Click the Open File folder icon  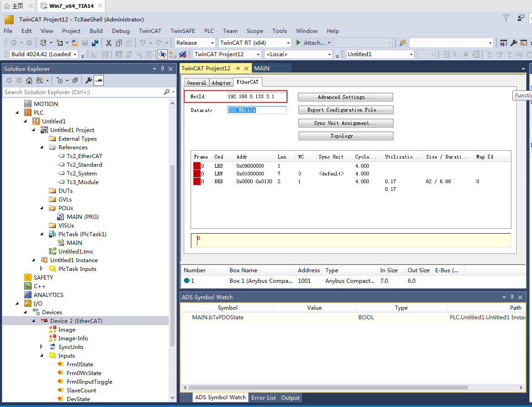[x=75, y=43]
